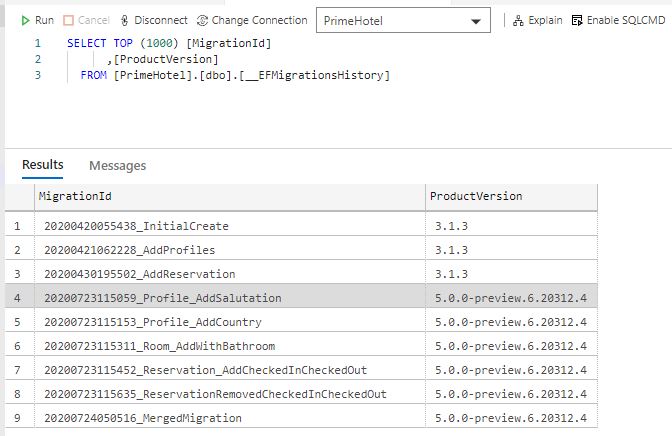This screenshot has width=672, height=436.
Task: Click the dropdown arrow beside PrimeHotel
Action: [476, 21]
